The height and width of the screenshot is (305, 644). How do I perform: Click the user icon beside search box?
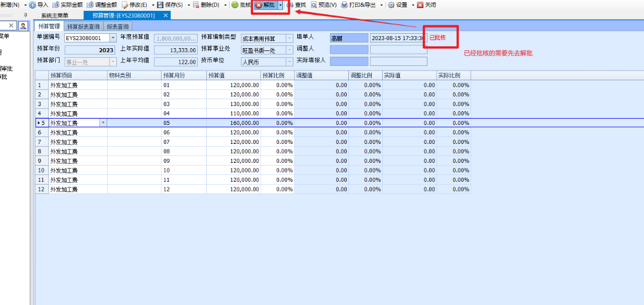pyautogui.click(x=23, y=26)
